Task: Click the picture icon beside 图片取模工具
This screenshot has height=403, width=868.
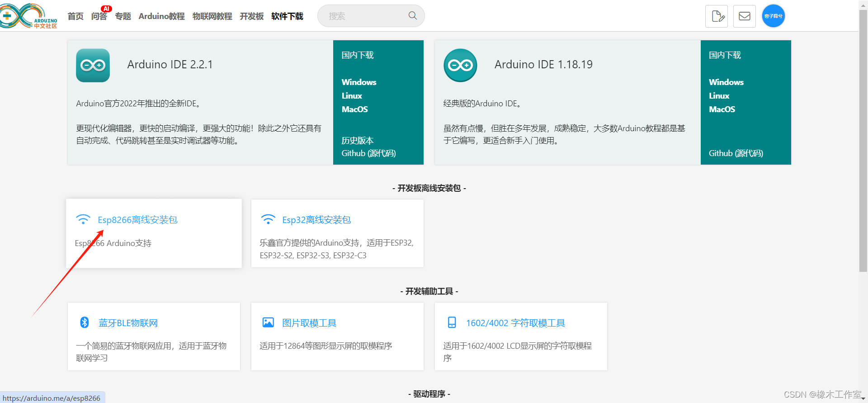Action: [x=268, y=322]
